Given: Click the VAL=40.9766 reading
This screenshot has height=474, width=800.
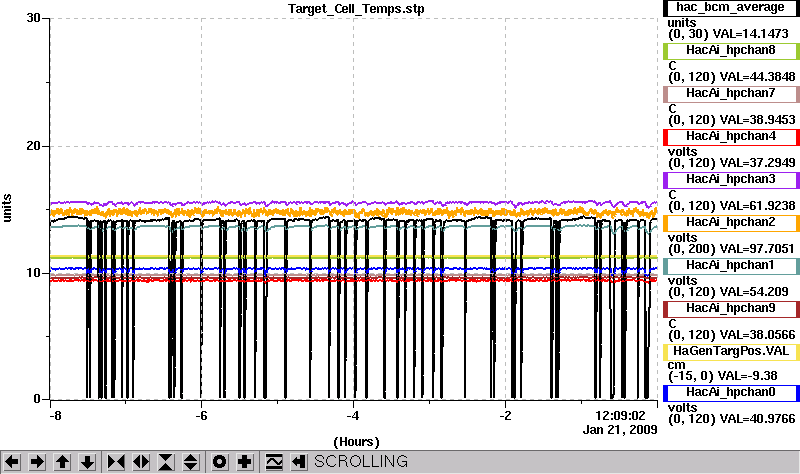Looking at the screenshot, I should (757, 419).
